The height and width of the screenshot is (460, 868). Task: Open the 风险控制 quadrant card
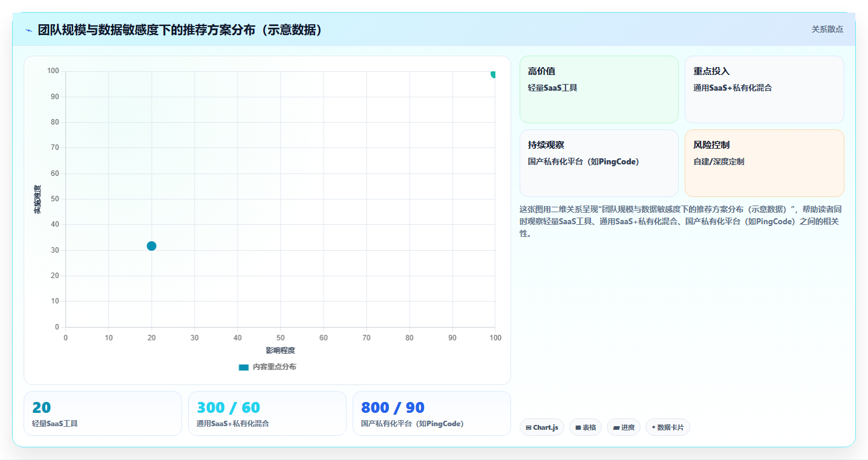(x=764, y=163)
